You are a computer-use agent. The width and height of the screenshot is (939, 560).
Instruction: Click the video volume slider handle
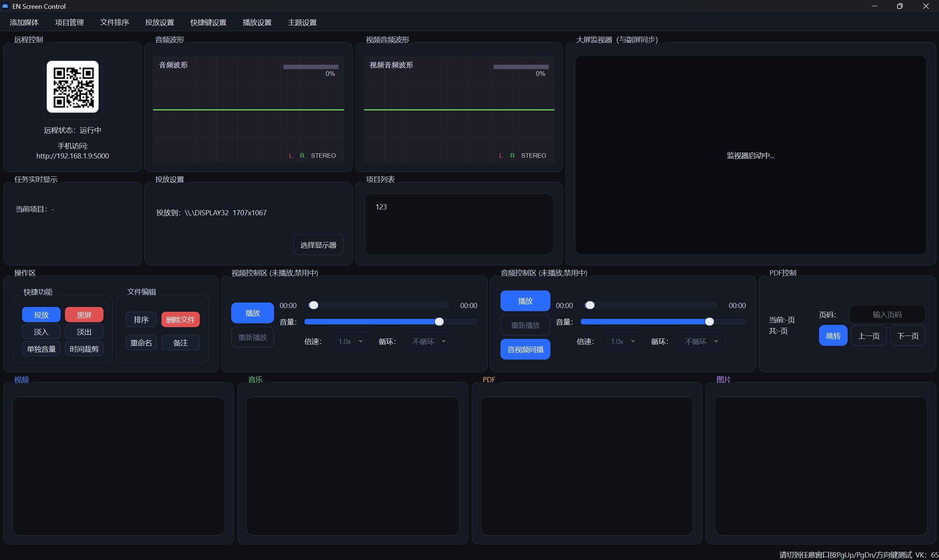(x=439, y=322)
